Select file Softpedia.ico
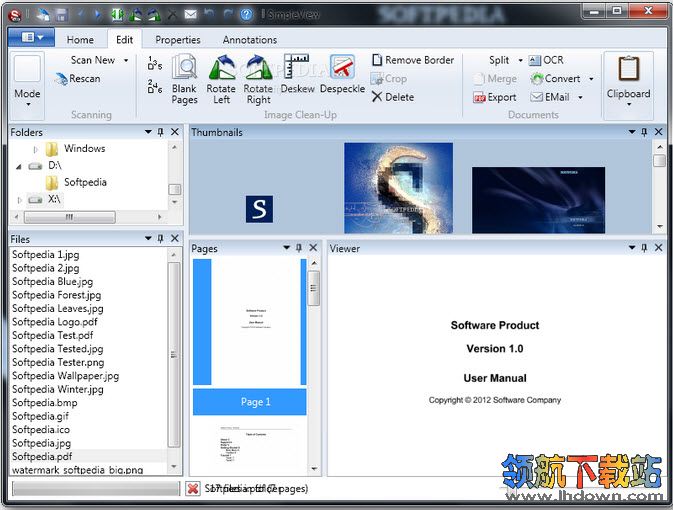 click(x=41, y=430)
